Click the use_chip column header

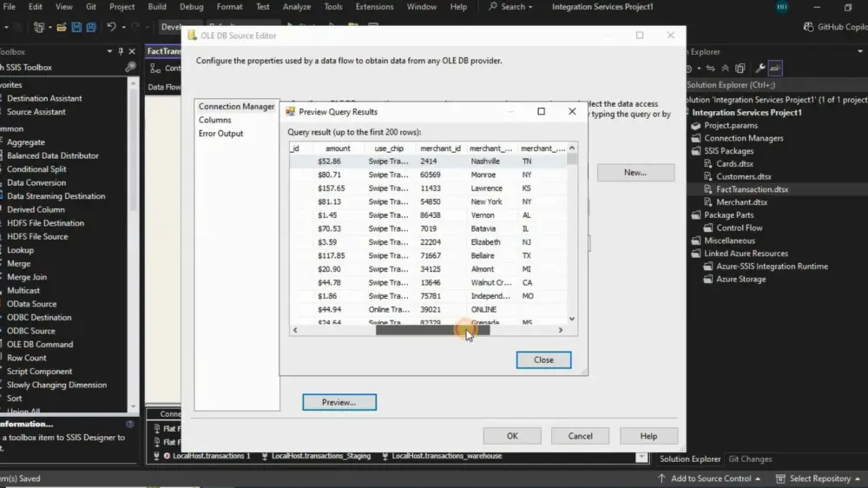(389, 148)
